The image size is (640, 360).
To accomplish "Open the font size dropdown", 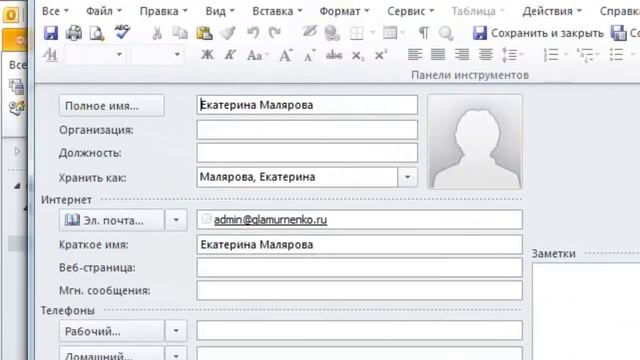I will click(177, 54).
